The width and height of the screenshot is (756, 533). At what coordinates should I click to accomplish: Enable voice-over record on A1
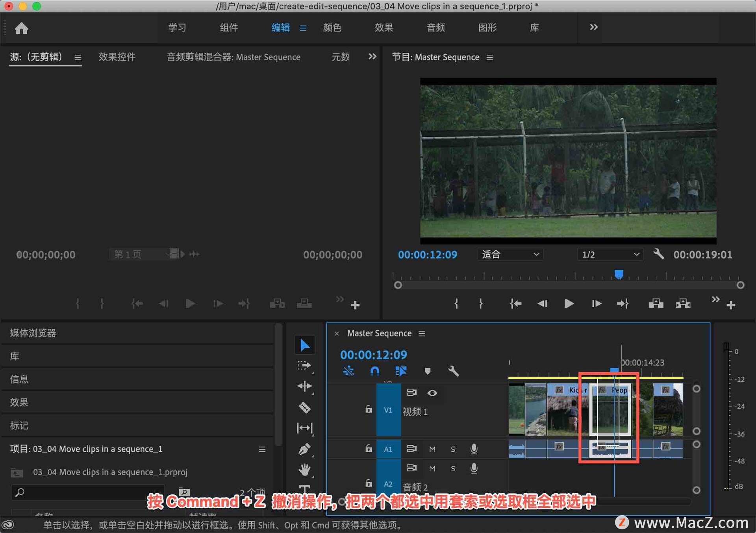(x=474, y=449)
